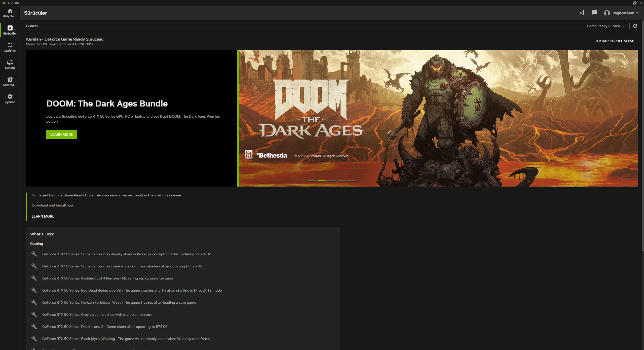The width and height of the screenshot is (644, 350).
Task: Click the TEKRAR KURULUM YAP button
Action: click(615, 41)
